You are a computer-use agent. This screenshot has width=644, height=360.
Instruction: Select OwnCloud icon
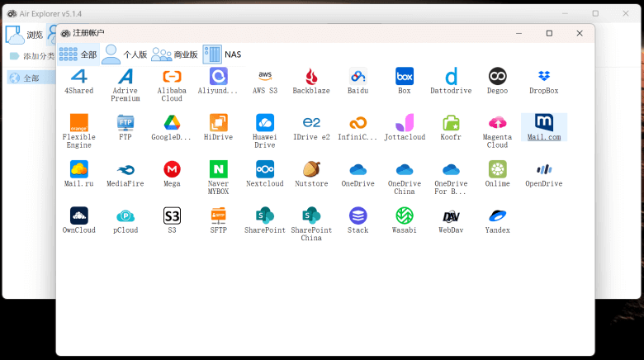tap(79, 216)
